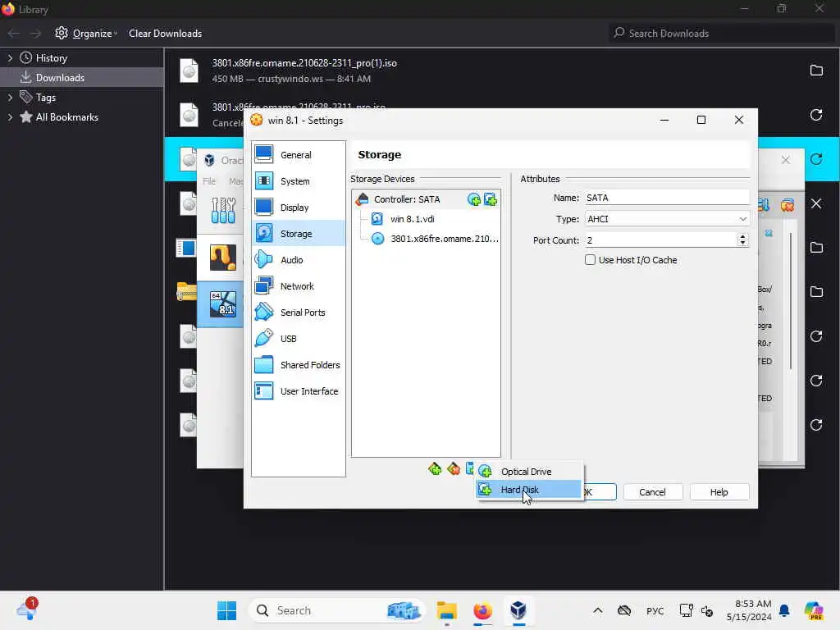Open the File menu in VirtualBox Manager
This screenshot has height=630, width=840.
click(x=209, y=181)
